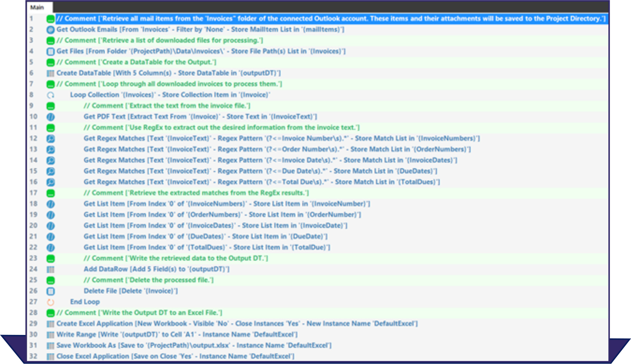Click the folder icon beside Get Files command
The image size is (631, 364).
coord(50,52)
